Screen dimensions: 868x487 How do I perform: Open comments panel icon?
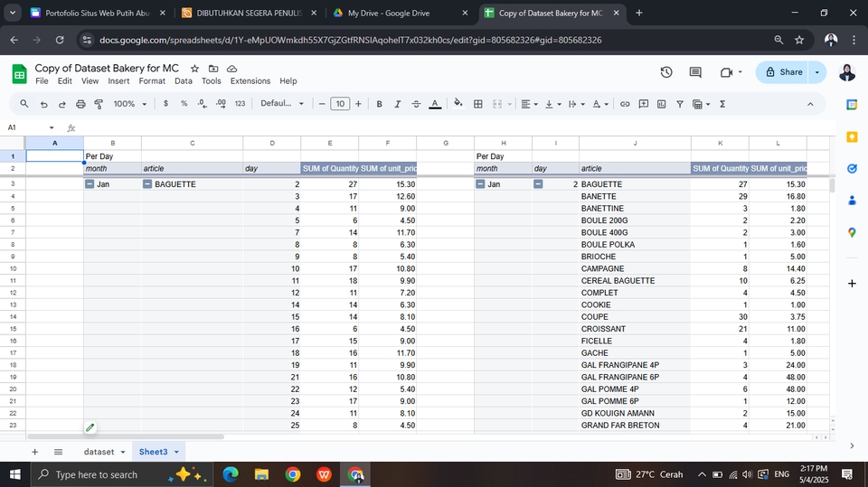[x=695, y=72]
